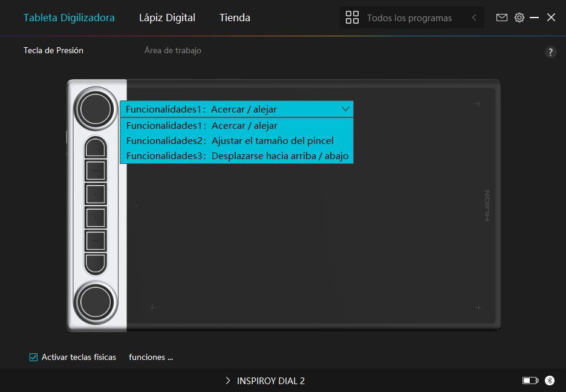
Task: Click the arrow beside Todos los programas
Action: (474, 18)
